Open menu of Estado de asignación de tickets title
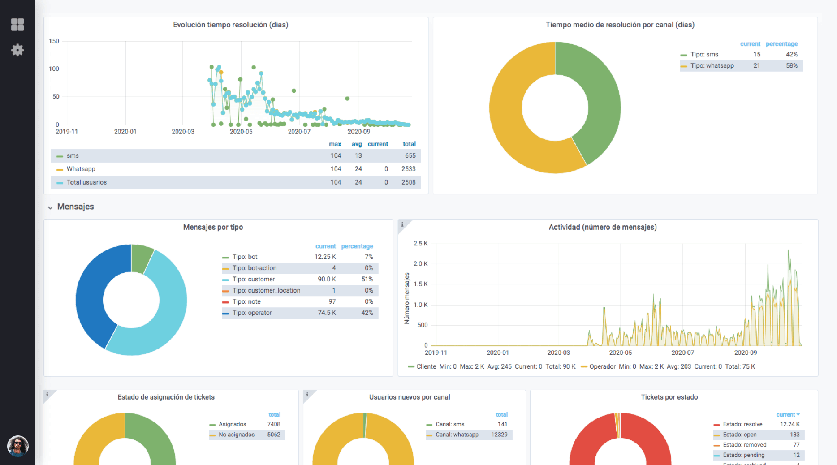The image size is (837, 465). click(x=166, y=397)
